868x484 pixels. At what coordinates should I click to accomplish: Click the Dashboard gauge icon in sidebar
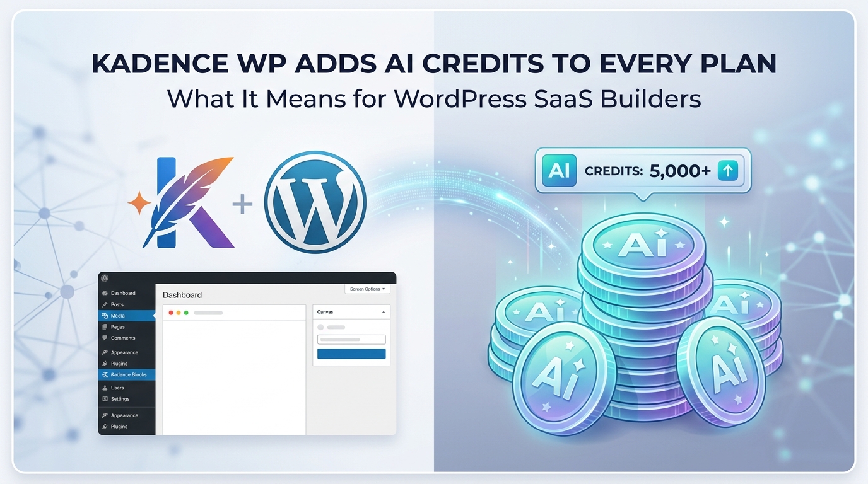click(x=105, y=293)
